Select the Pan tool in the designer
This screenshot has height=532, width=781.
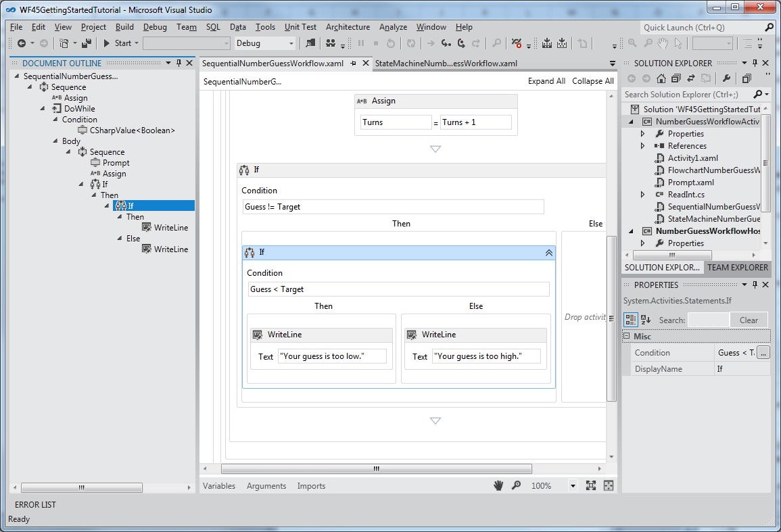[x=498, y=485]
